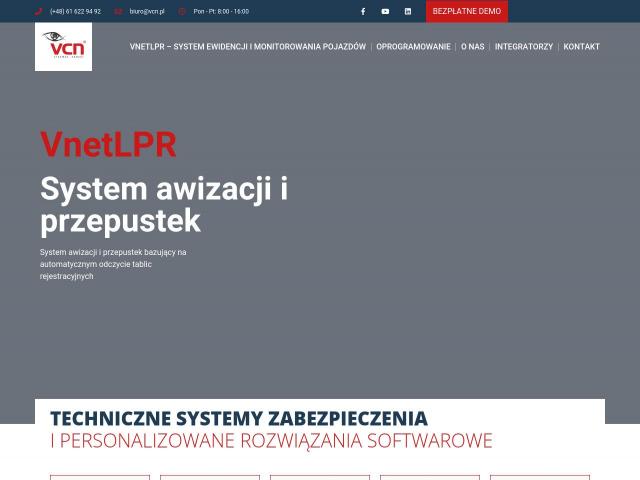This screenshot has height=480, width=640.
Task: Click the description starting System awizacji i przepustek bazujący
Action: tap(113, 264)
